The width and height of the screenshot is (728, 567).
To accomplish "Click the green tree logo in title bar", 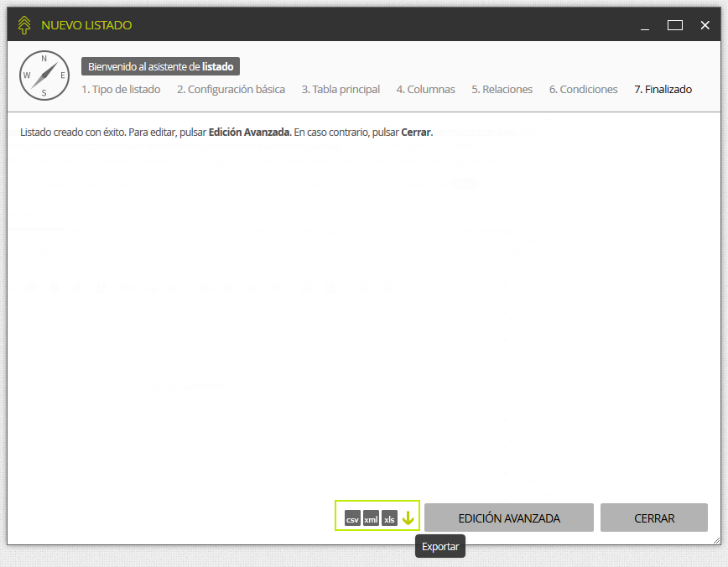I will pyautogui.click(x=24, y=25).
